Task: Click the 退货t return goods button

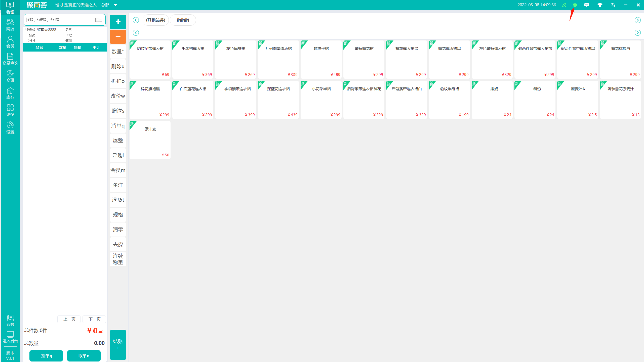Action: pos(118,200)
